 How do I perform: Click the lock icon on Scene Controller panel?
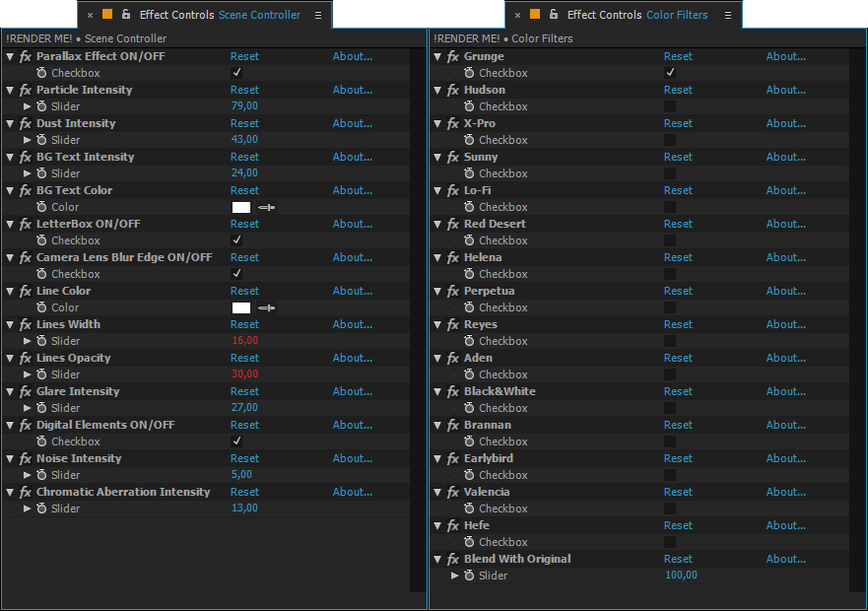126,15
